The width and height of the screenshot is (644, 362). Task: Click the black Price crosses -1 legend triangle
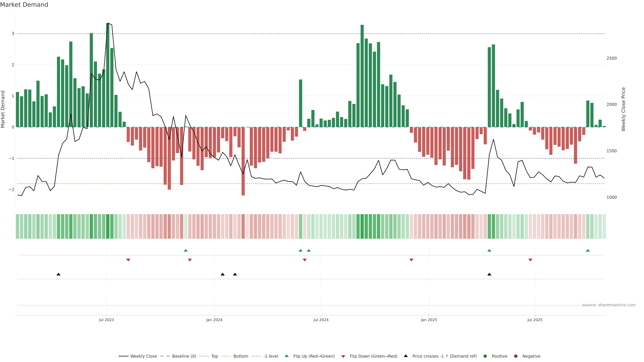pos(406,356)
